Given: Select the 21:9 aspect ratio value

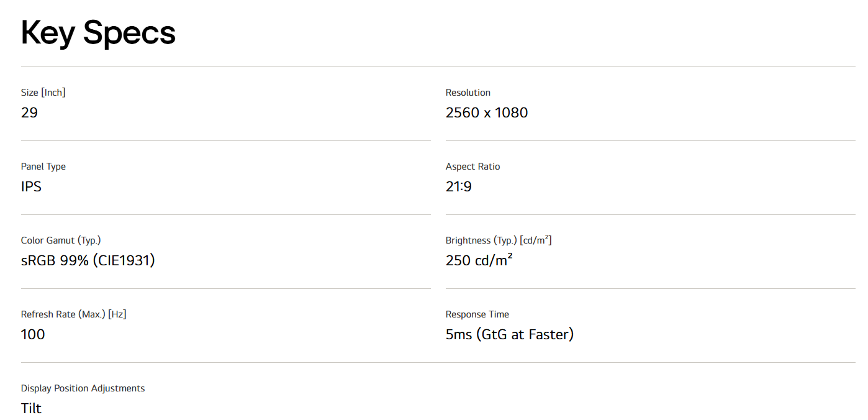Looking at the screenshot, I should [x=458, y=186].
